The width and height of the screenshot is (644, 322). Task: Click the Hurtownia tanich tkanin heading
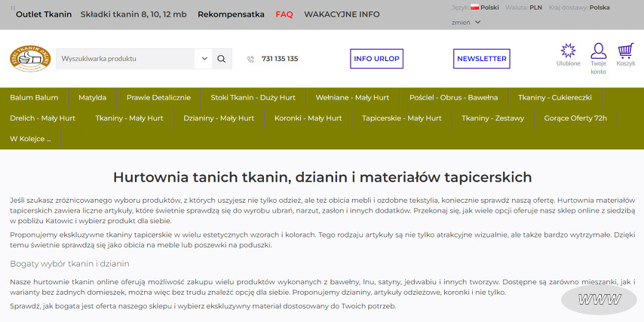click(x=323, y=177)
